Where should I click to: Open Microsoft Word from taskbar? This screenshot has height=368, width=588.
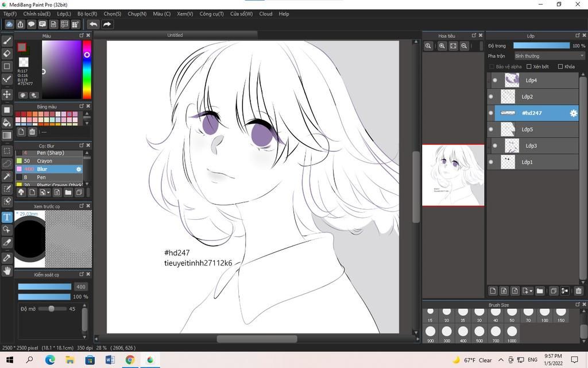[110, 360]
